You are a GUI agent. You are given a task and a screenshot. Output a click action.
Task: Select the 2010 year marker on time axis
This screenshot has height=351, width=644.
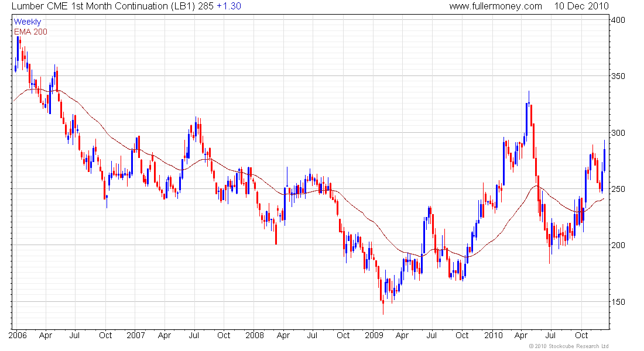(493, 335)
